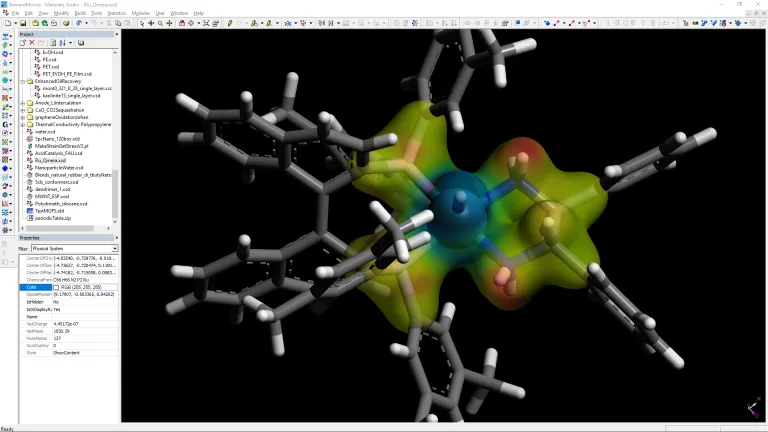Collapse the EnhancedOilRecovery folder
This screenshot has width=768, height=432.
pyautogui.click(x=23, y=81)
